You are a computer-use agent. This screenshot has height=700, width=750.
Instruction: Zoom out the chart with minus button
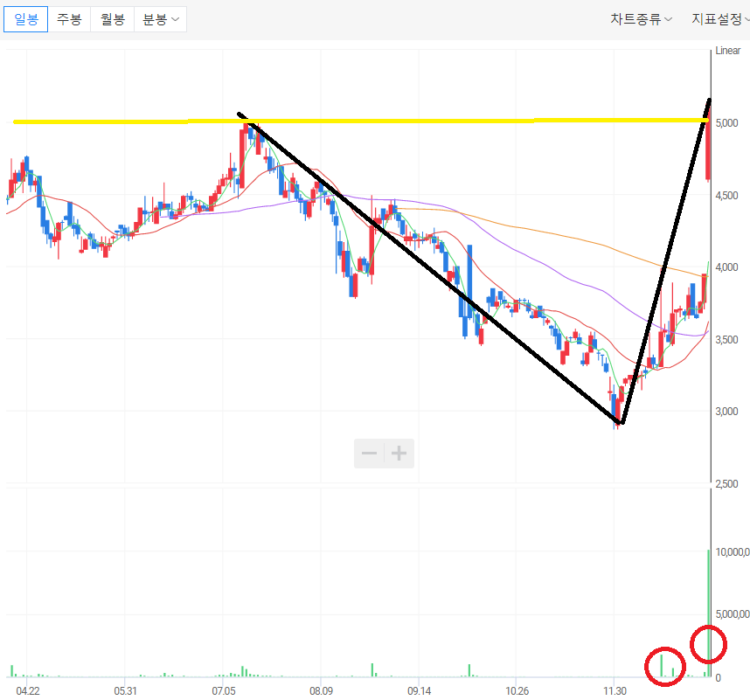coord(369,454)
